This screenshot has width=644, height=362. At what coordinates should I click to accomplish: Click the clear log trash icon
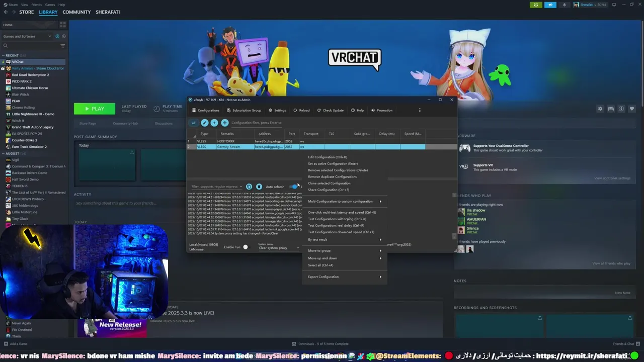point(259,187)
